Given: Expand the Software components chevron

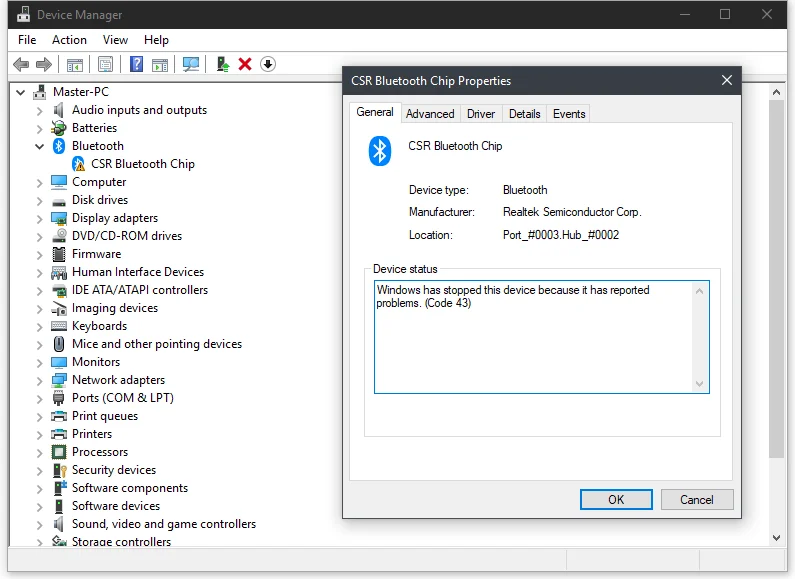Looking at the screenshot, I should [40, 488].
